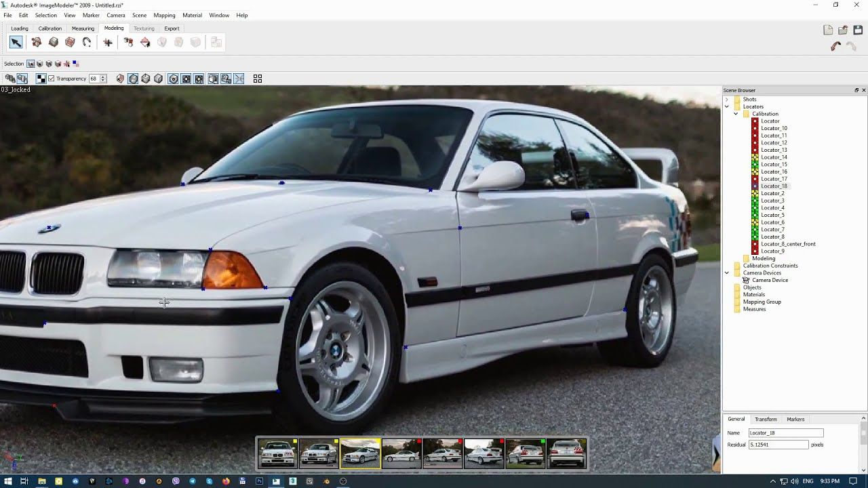Image resolution: width=868 pixels, height=488 pixels.
Task: Click the camera image display icon
Action: pos(227,78)
